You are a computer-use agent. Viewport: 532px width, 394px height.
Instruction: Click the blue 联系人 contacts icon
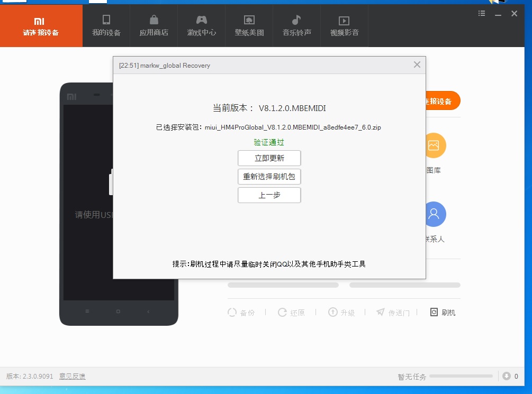tap(434, 214)
